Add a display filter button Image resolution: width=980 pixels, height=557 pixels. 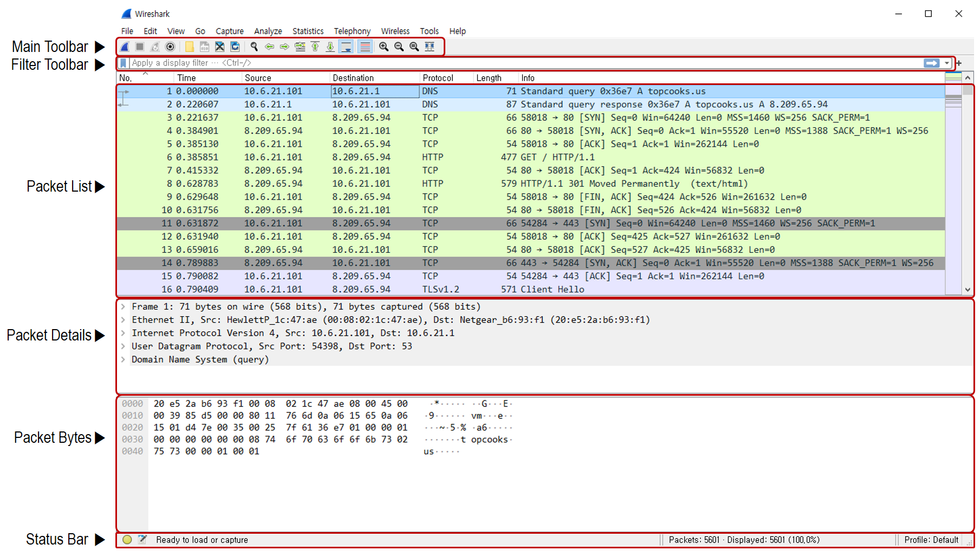pos(959,63)
